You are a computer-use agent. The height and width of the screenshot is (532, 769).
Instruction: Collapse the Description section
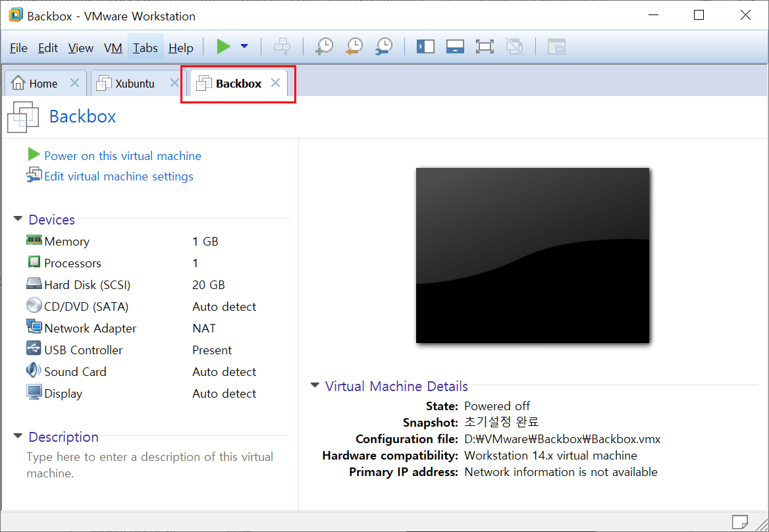[18, 436]
